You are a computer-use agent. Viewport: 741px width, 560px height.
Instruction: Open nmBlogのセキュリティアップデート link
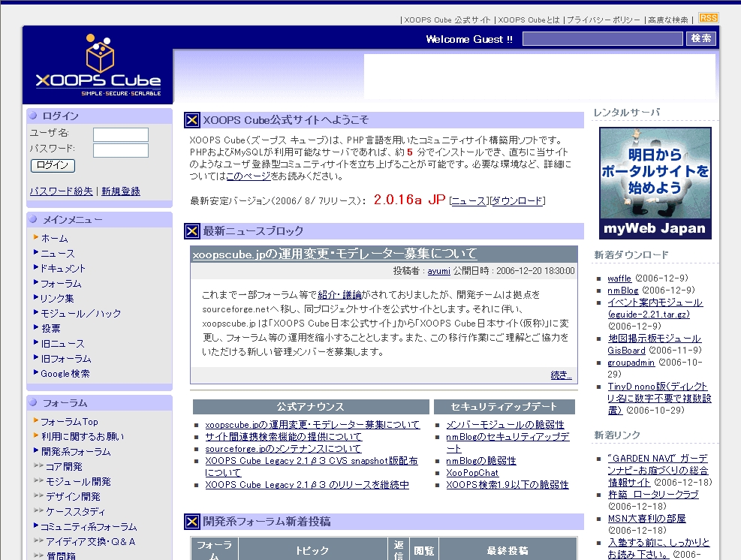pyautogui.click(x=508, y=443)
